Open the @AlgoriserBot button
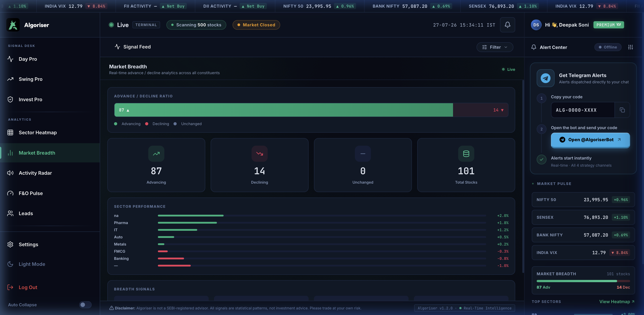644x315 pixels. click(x=590, y=140)
